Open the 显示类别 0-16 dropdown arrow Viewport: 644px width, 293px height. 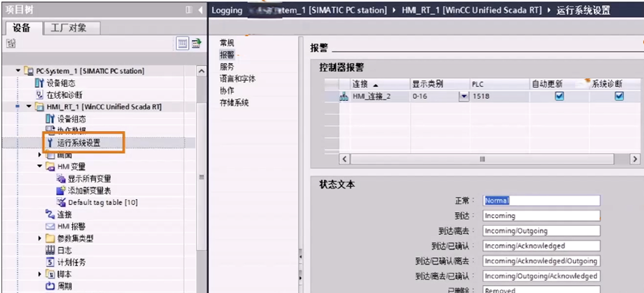coord(464,97)
